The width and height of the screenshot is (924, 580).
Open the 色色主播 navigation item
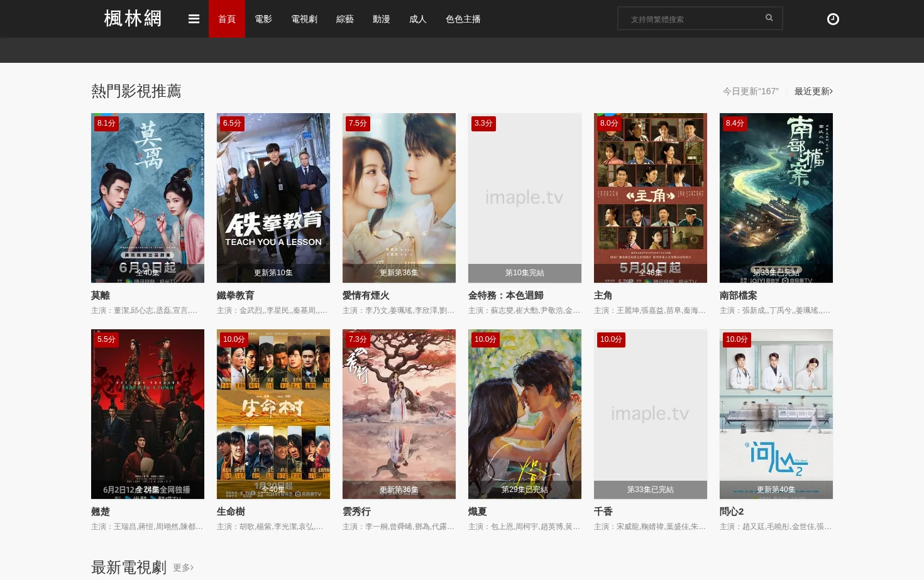463,19
